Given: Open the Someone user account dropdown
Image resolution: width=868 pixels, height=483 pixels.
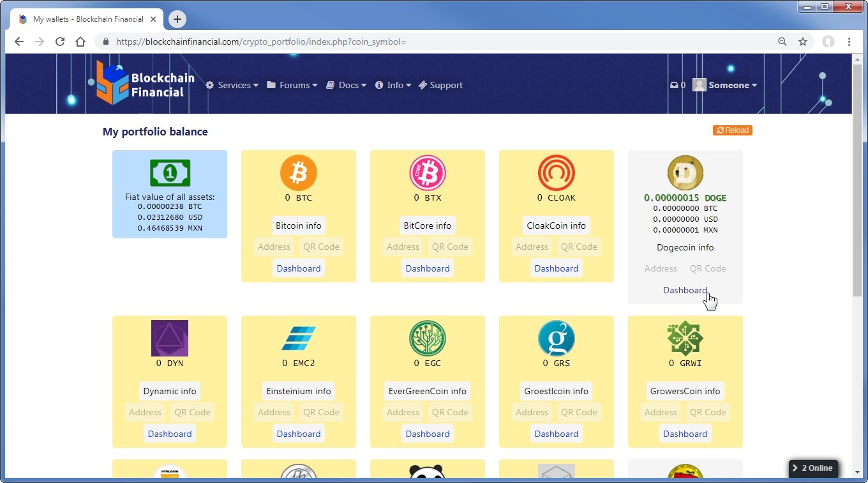Looking at the screenshot, I should [x=725, y=85].
